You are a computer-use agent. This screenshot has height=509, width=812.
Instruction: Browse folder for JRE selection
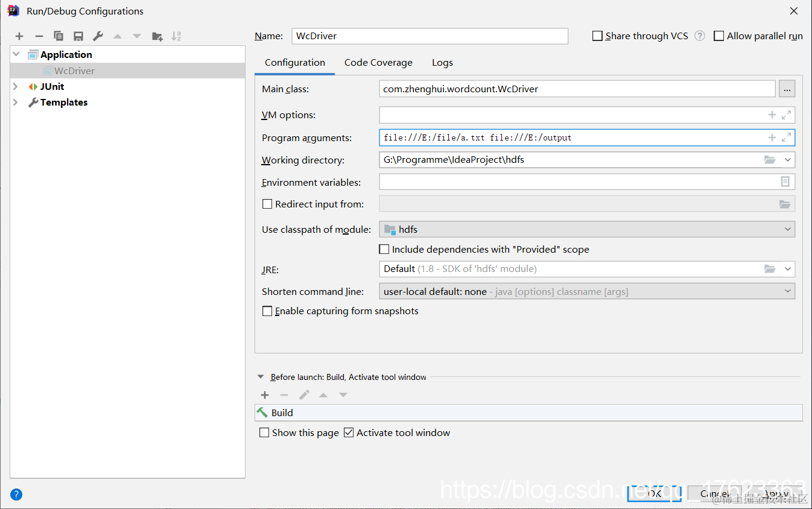[770, 269]
